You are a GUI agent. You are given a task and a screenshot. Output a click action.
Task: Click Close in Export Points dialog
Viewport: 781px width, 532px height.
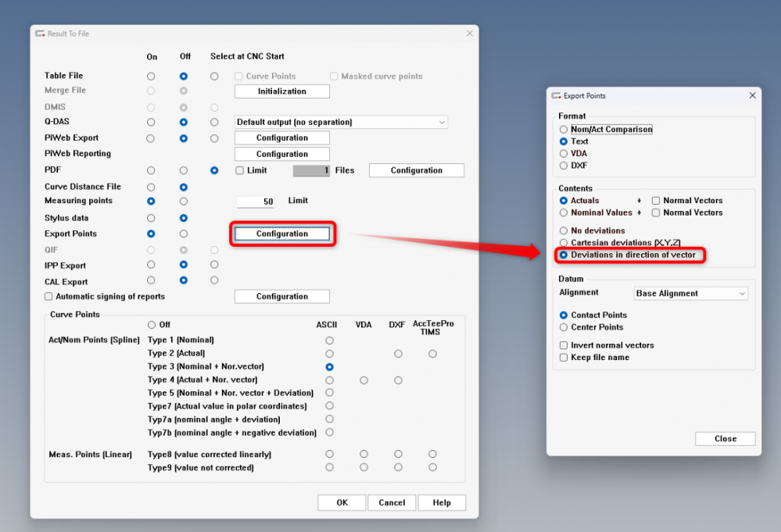click(x=725, y=438)
